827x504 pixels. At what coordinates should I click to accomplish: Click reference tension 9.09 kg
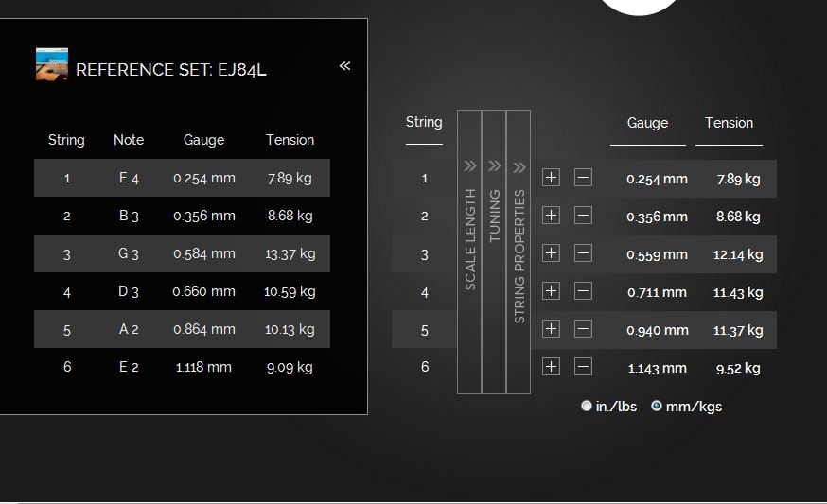[290, 367]
